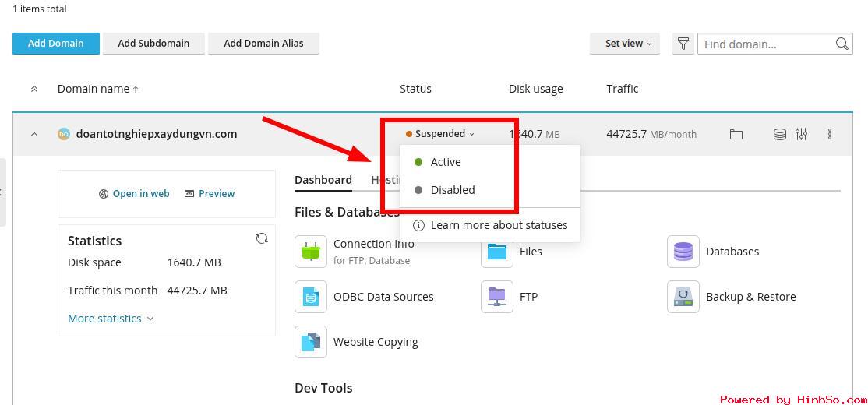Viewport: 868px width, 405px height.
Task: Open ODBC Data Sources icon
Action: [x=310, y=297]
